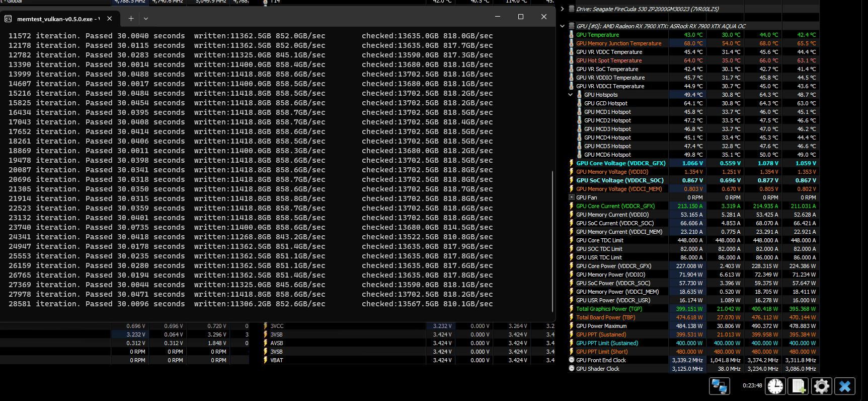Add a new terminal tab with plus
This screenshot has width=868, height=401.
(x=131, y=19)
